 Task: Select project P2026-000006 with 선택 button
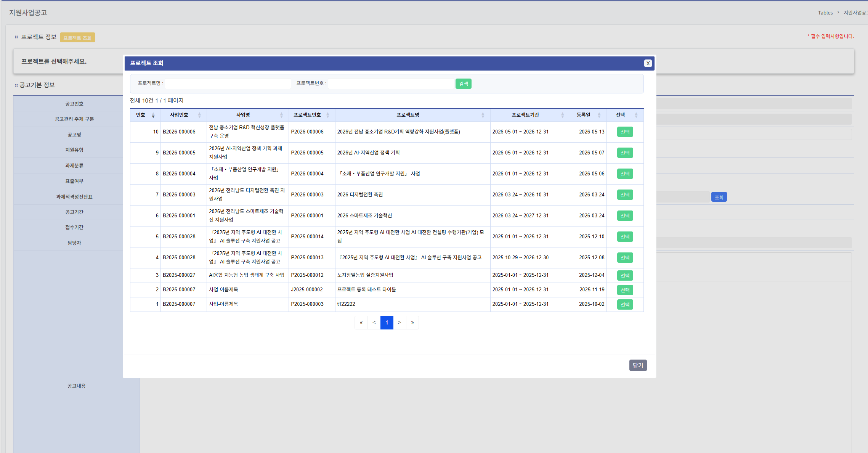click(625, 132)
